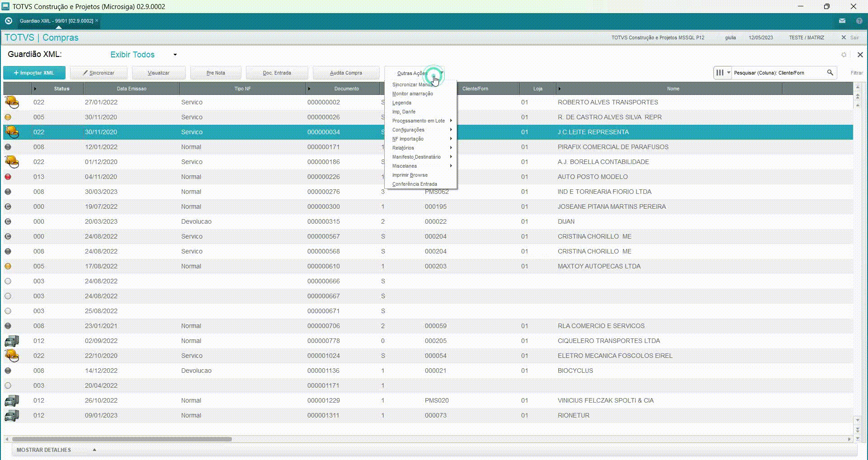Sort by Data Emissao column header
Screen dimensions: 868x460
point(132,89)
